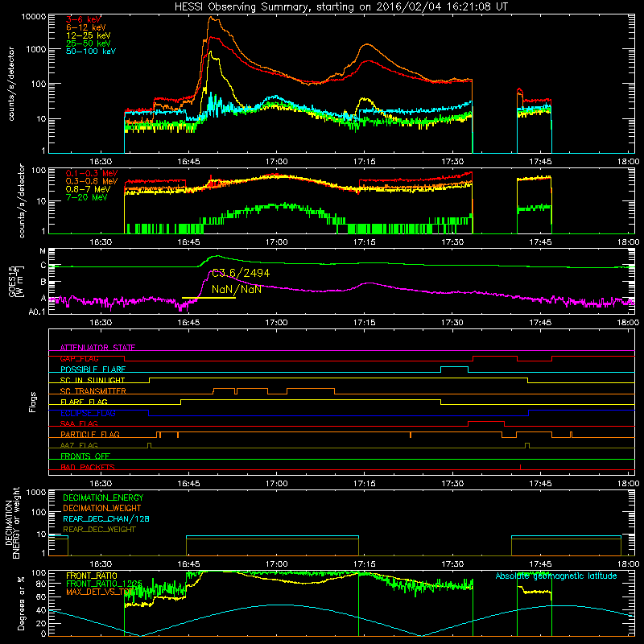This screenshot has width=644, height=644.
Task: Select the 3-6 keV legend label
Action: click(x=83, y=19)
